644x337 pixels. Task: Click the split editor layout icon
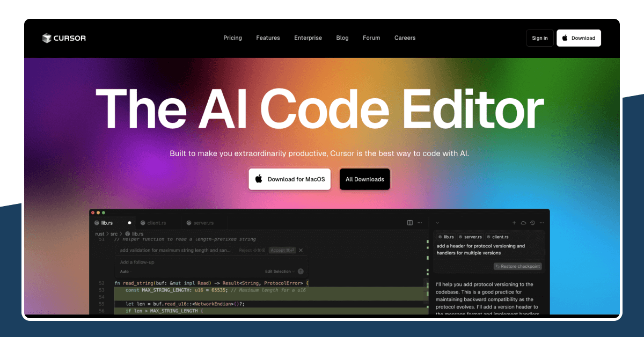coord(410,223)
